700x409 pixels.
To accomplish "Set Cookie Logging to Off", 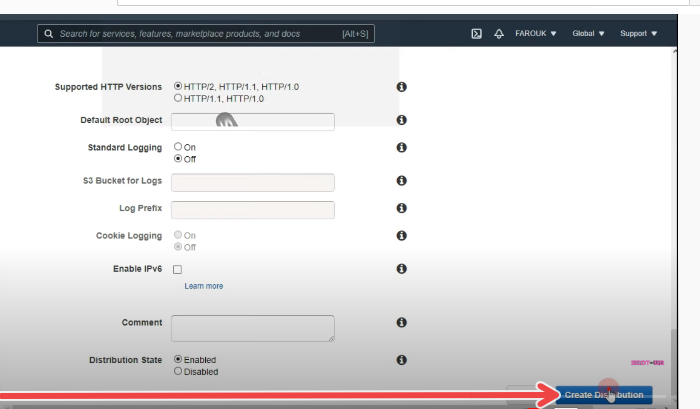I will click(178, 246).
